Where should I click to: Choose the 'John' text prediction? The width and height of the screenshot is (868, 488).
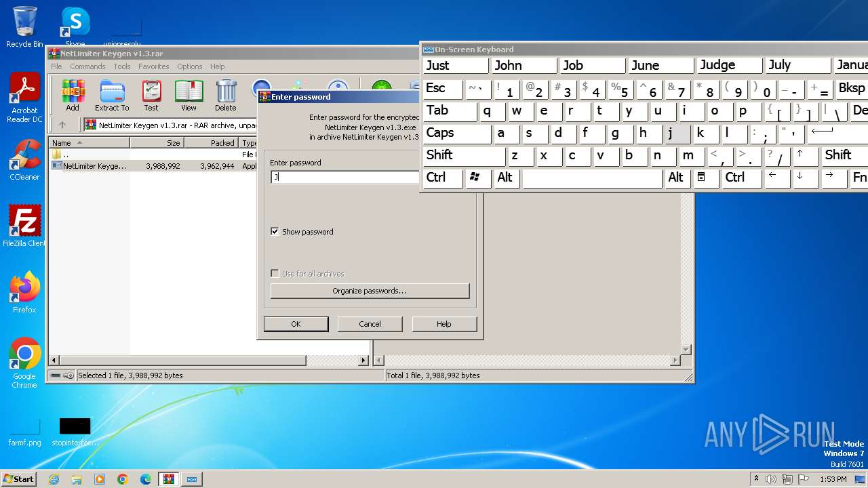[x=525, y=66]
